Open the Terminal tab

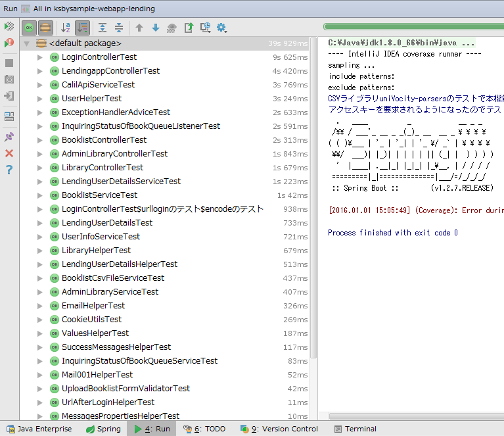point(355,429)
